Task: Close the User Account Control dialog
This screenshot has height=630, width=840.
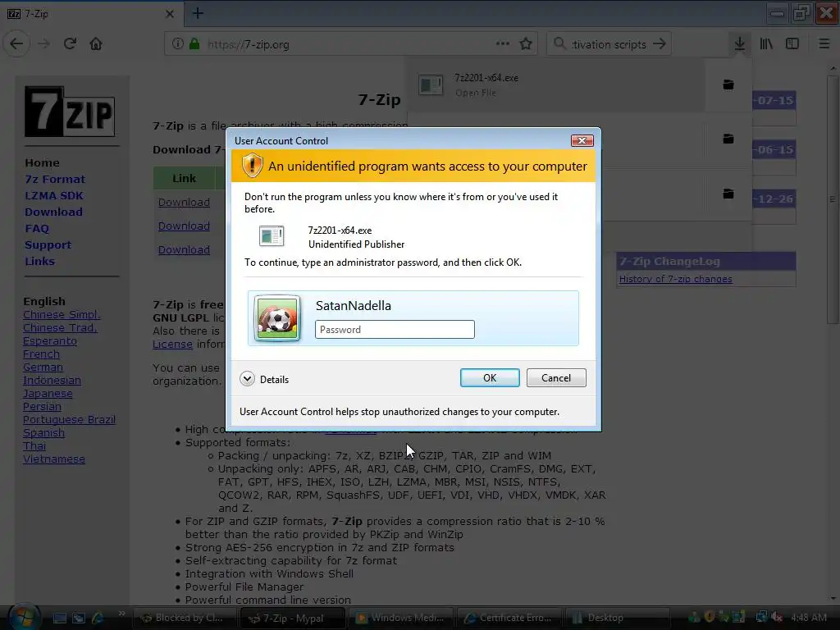Action: click(x=582, y=140)
